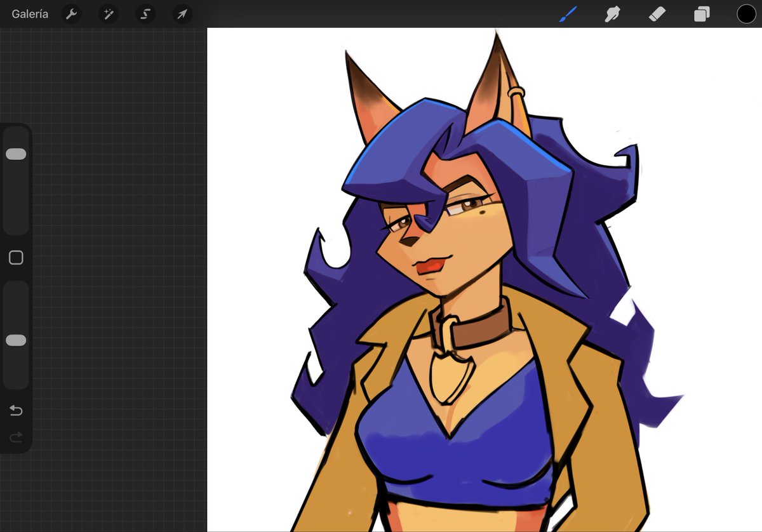Screen dimensions: 762x532
Task: Select the Brush paint tool
Action: click(x=567, y=14)
